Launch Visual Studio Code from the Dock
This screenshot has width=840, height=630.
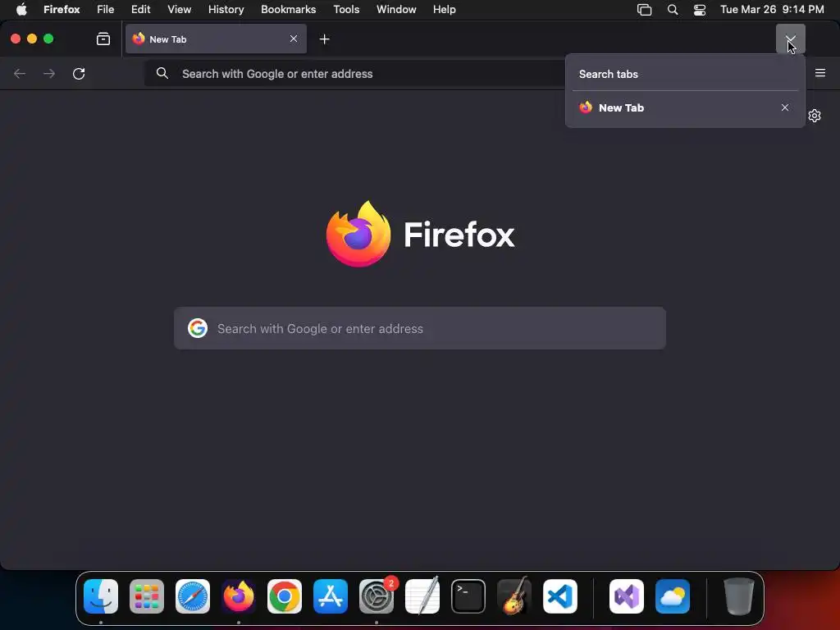coord(560,596)
